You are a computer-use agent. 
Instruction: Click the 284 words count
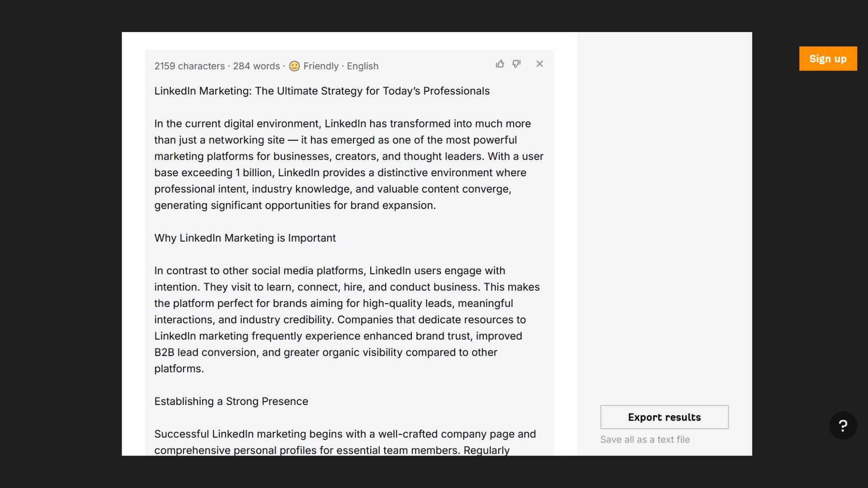pos(256,66)
